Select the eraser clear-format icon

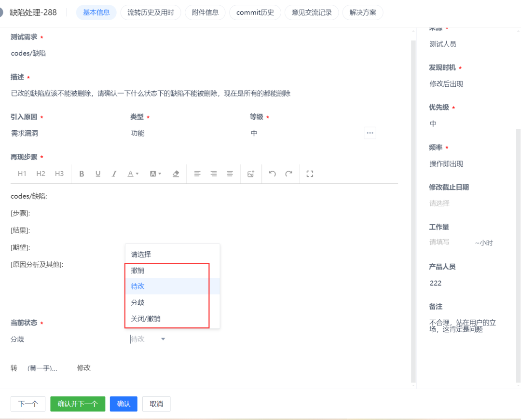click(176, 174)
